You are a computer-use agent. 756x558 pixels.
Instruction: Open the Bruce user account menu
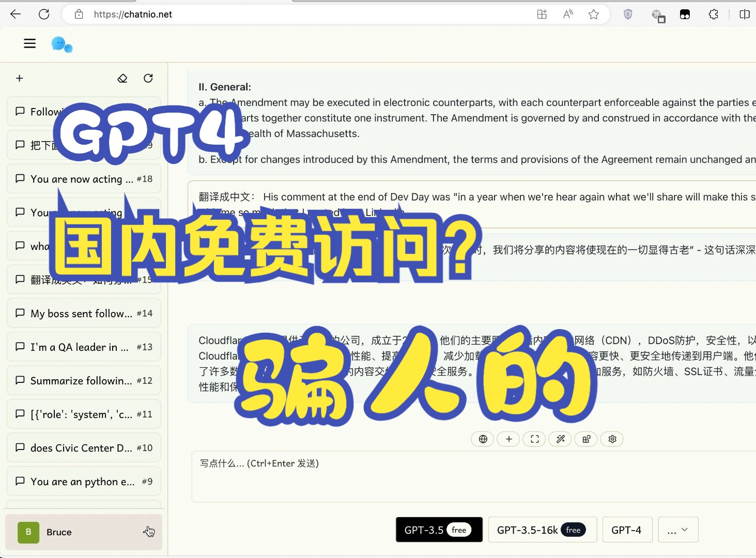(84, 532)
